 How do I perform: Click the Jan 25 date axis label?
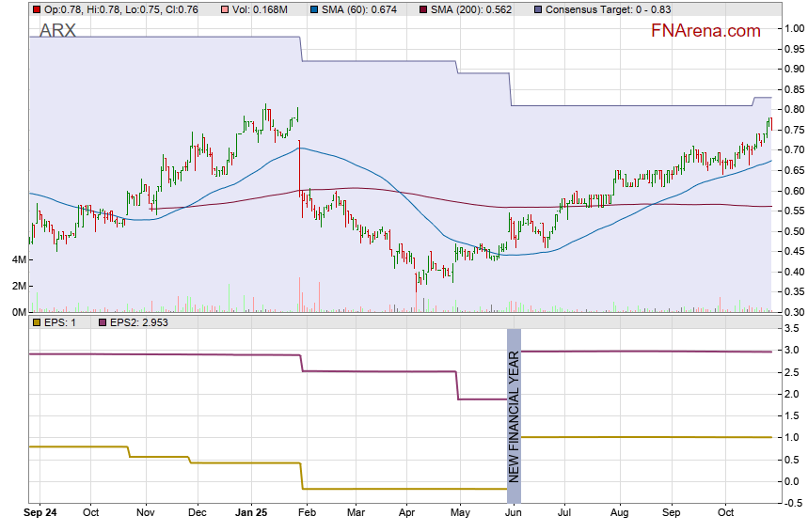(x=251, y=514)
